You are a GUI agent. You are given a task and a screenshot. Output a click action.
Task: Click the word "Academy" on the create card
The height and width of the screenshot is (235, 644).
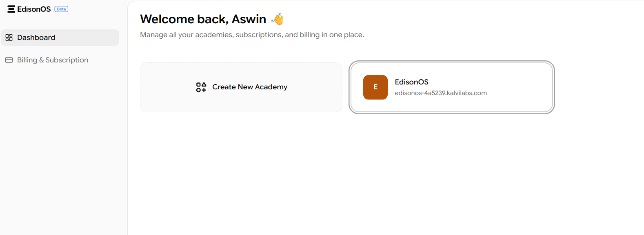click(x=271, y=87)
